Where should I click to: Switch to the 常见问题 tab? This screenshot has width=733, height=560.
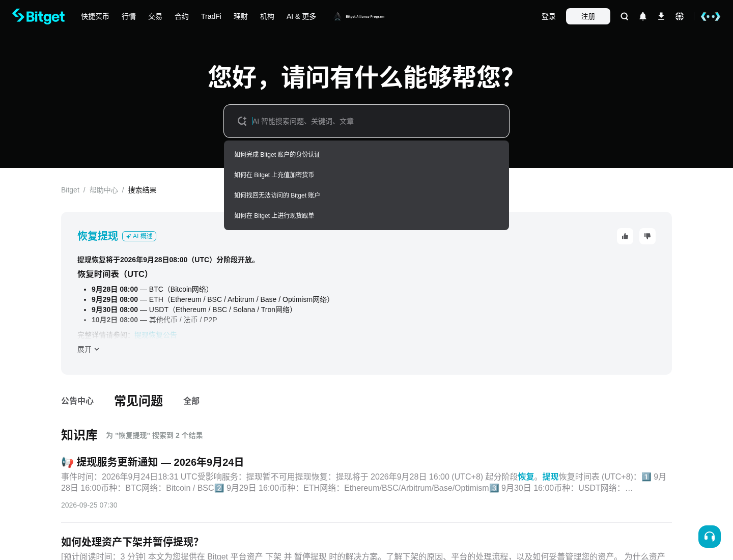[x=138, y=401]
